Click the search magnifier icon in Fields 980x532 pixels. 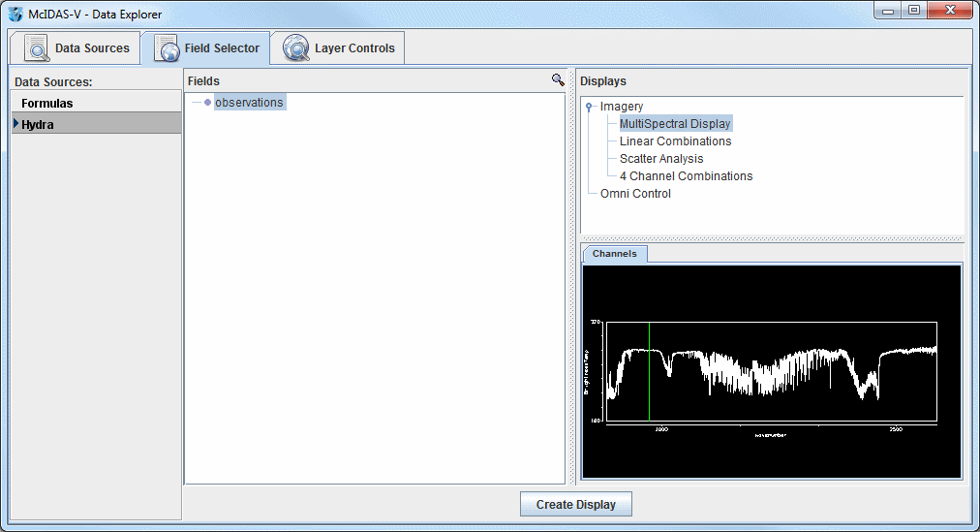click(x=558, y=80)
